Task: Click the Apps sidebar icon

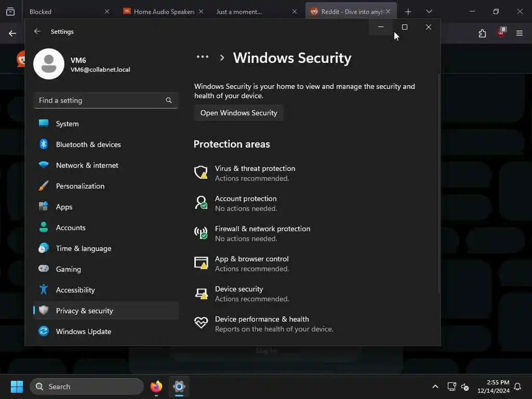Action: coord(44,206)
